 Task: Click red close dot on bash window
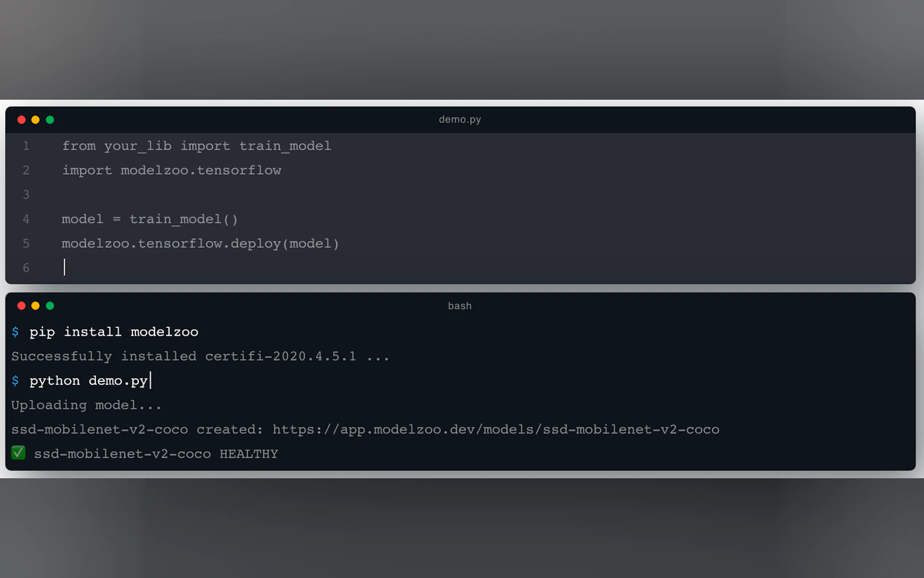click(x=21, y=306)
